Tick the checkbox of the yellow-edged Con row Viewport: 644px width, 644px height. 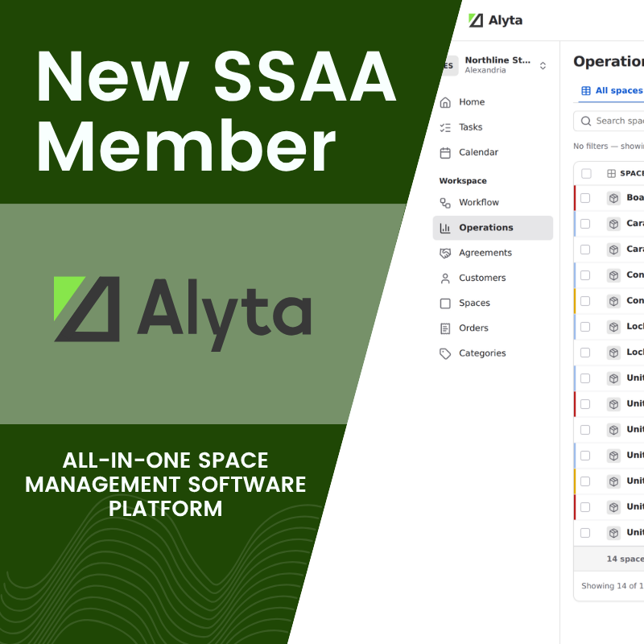(x=585, y=301)
